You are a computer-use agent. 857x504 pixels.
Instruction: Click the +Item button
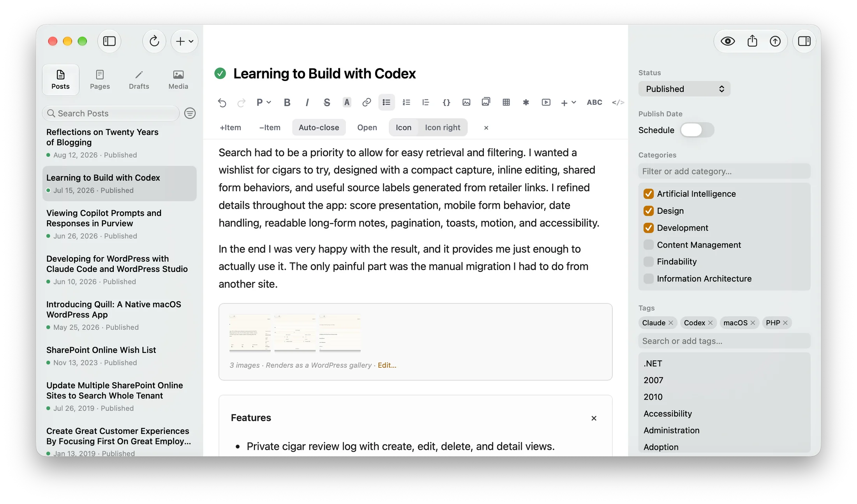tap(230, 127)
